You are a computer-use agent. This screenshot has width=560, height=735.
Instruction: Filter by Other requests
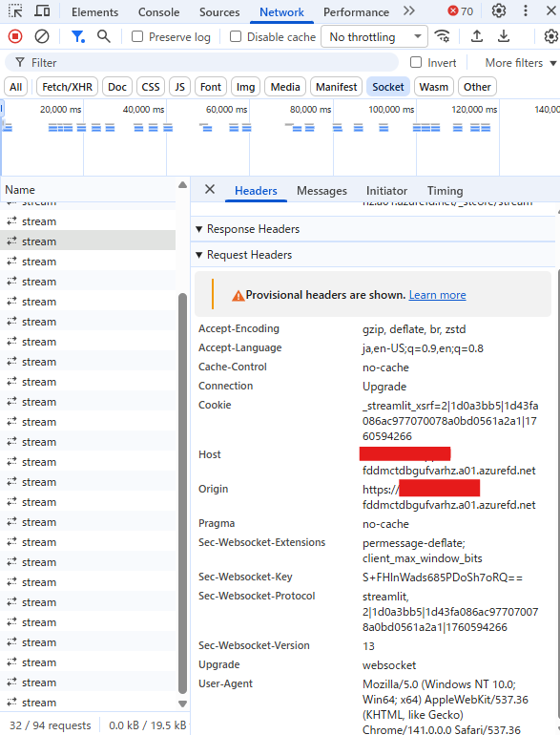pos(477,87)
